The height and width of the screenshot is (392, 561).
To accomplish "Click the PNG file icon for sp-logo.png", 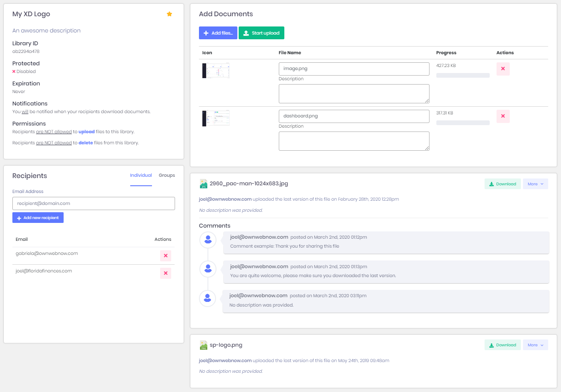I will click(x=204, y=345).
